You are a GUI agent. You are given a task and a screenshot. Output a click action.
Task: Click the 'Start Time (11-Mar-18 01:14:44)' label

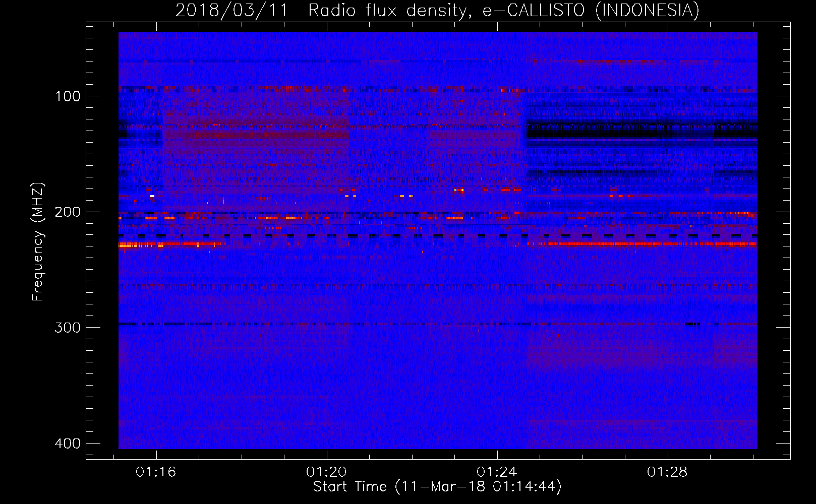tap(437, 487)
